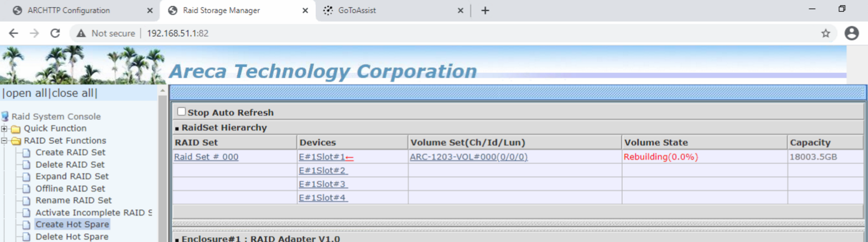
Task: Click document icon beside Expand RAID Set
Action: pos(26,177)
